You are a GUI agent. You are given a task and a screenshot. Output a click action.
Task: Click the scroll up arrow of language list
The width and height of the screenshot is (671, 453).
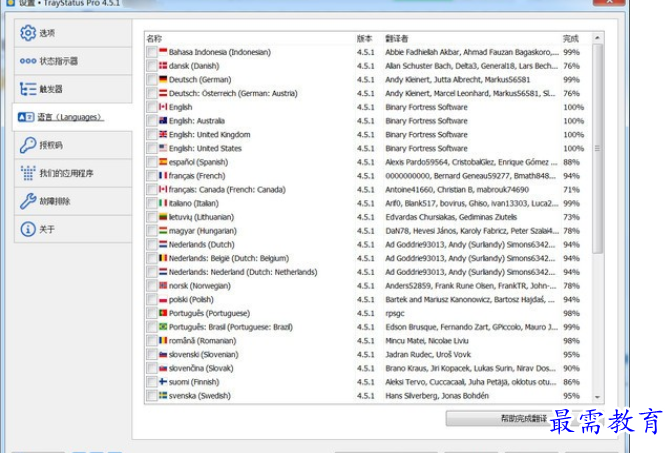click(x=597, y=38)
